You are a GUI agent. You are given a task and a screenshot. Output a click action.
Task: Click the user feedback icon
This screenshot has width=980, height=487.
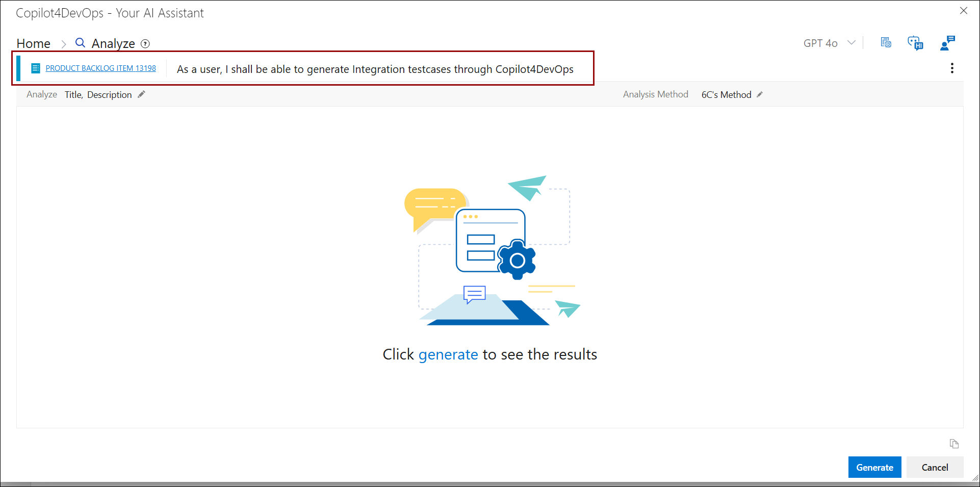[x=947, y=43]
